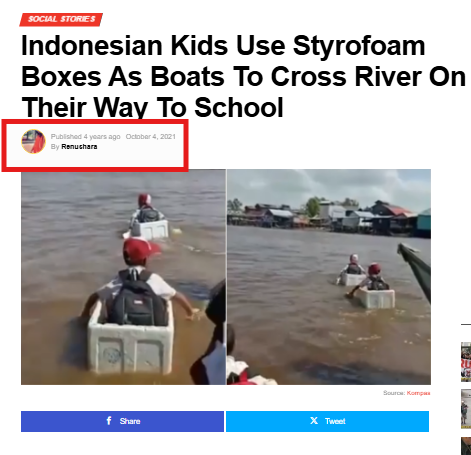Open the Kompas source link

(418, 393)
